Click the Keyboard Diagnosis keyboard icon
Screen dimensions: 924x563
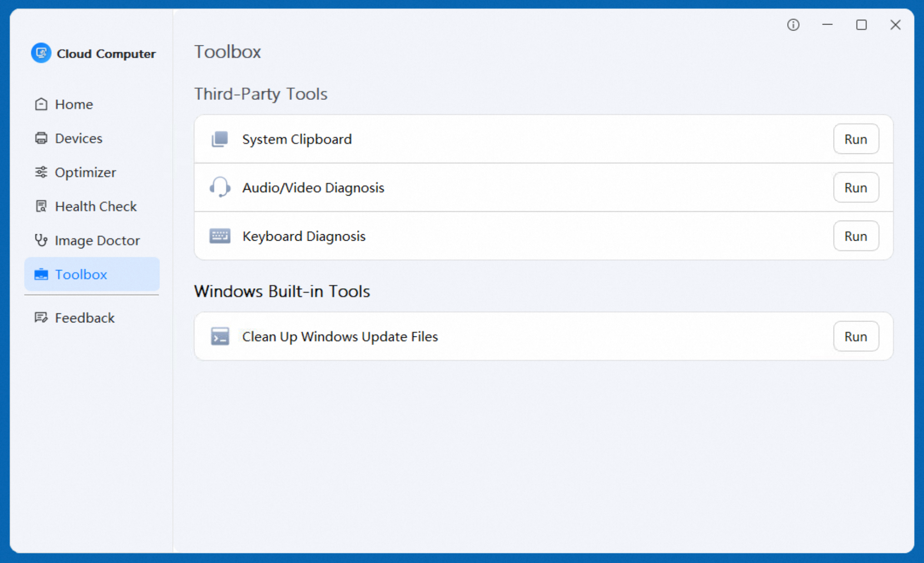(220, 236)
